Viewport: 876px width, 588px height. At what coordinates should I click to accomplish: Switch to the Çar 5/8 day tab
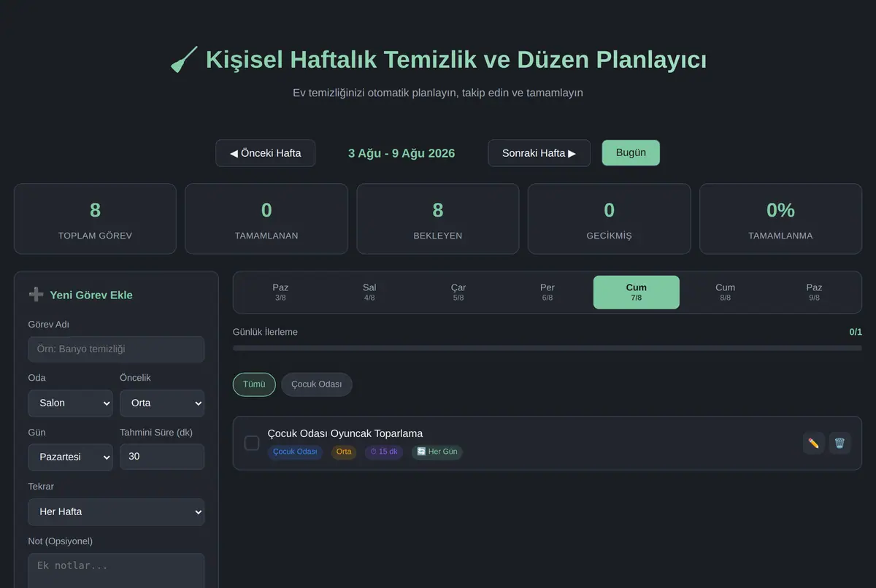pyautogui.click(x=458, y=293)
